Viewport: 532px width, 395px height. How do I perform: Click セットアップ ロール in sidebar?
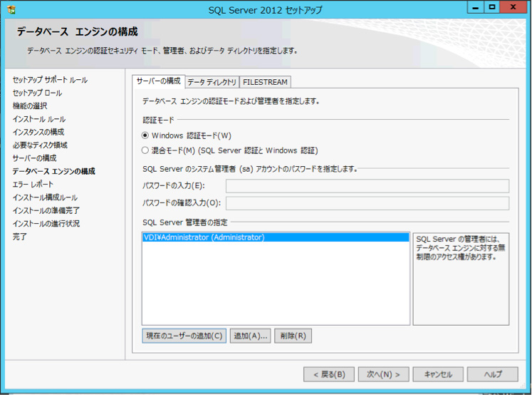point(37,93)
